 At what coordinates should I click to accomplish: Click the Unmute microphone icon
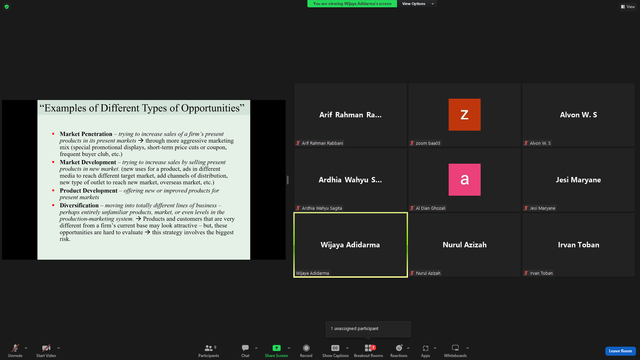coord(15,348)
